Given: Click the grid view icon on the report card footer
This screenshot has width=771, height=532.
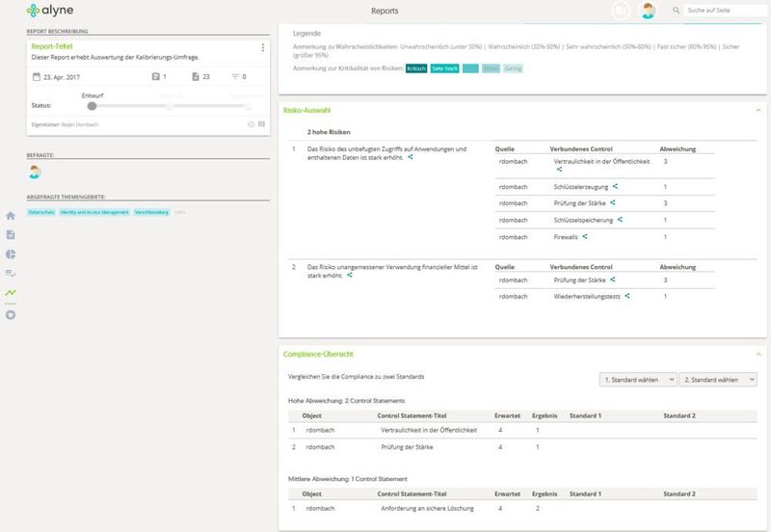Looking at the screenshot, I should tap(261, 124).
